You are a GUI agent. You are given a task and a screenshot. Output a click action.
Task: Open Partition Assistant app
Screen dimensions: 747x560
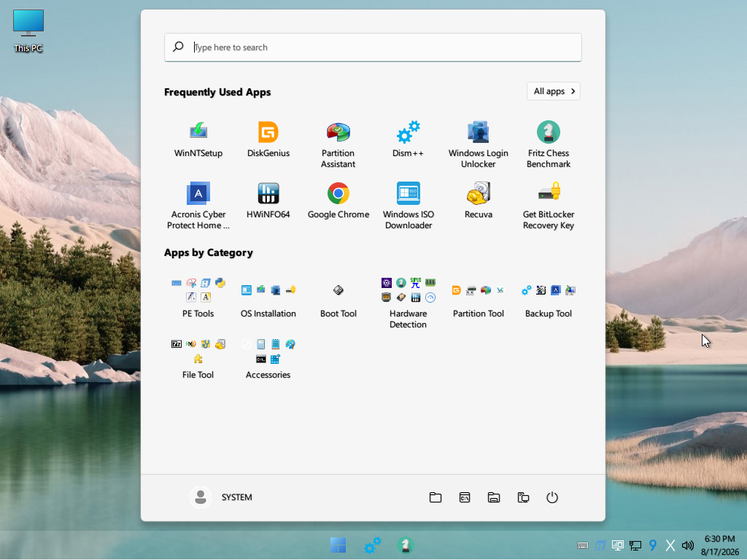(338, 145)
